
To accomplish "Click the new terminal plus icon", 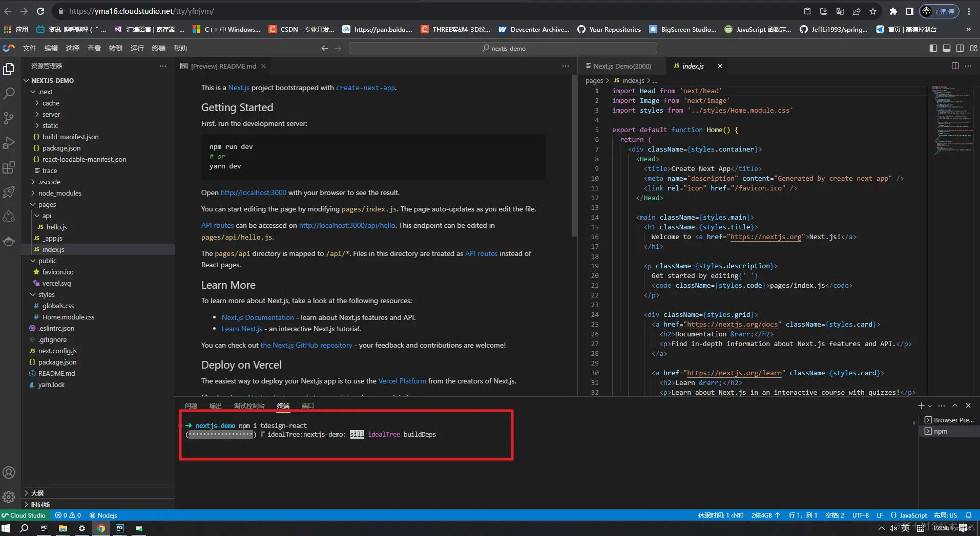I will point(921,405).
